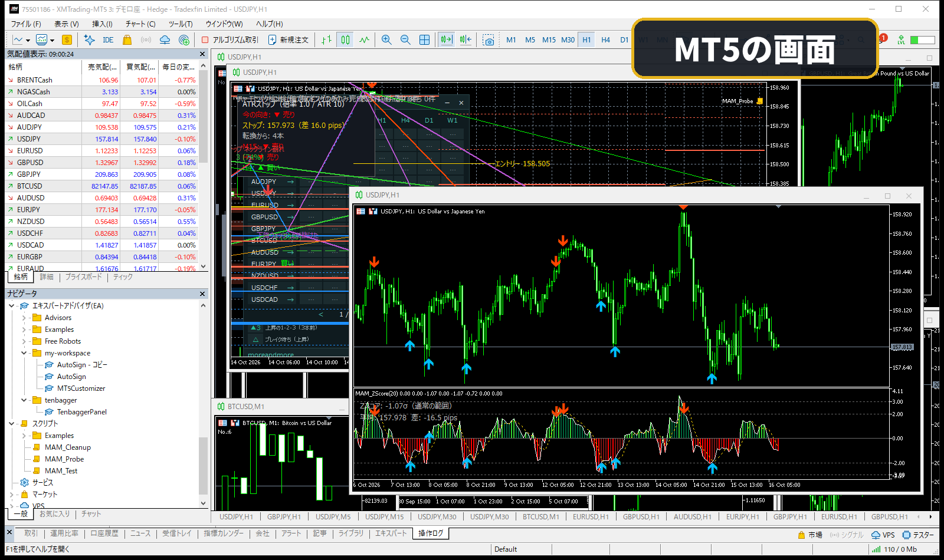Select TenbaggerPanel in Navigator tree
Image resolution: width=944 pixels, height=560 pixels.
(81, 412)
